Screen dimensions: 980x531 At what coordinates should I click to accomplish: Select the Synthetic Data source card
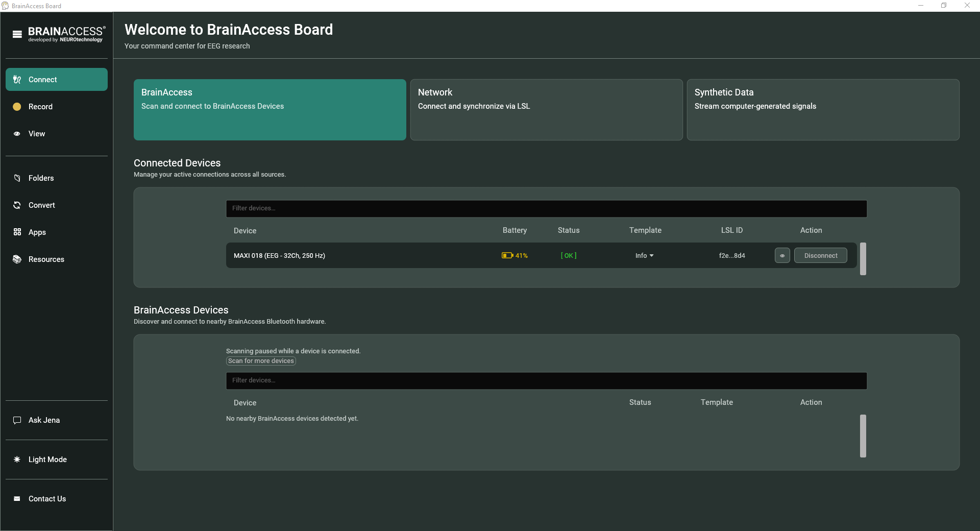tap(823, 110)
